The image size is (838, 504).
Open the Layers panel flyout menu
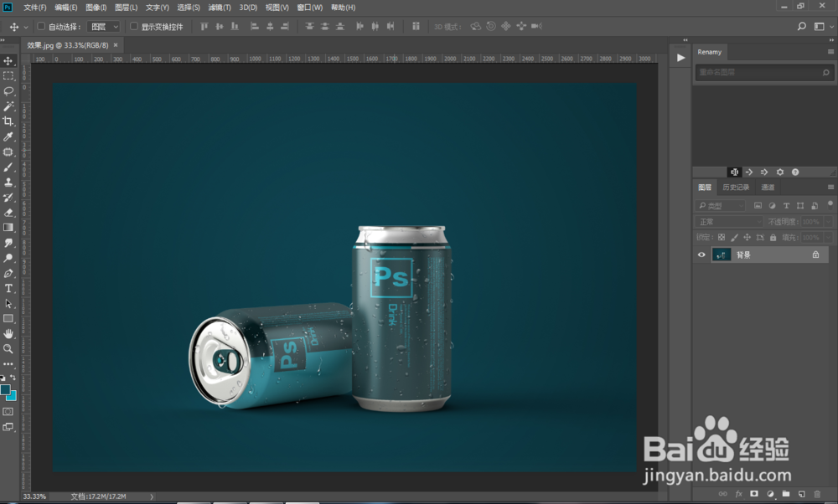click(830, 187)
